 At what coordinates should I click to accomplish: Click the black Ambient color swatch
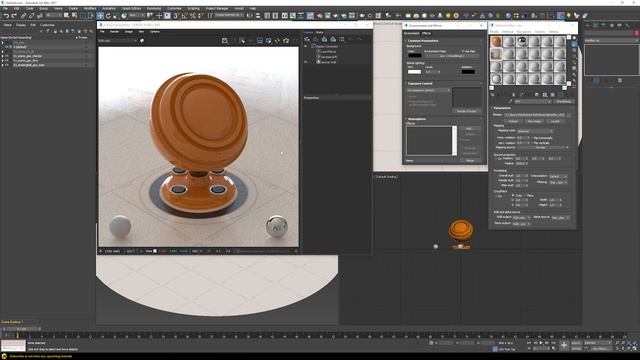point(468,72)
